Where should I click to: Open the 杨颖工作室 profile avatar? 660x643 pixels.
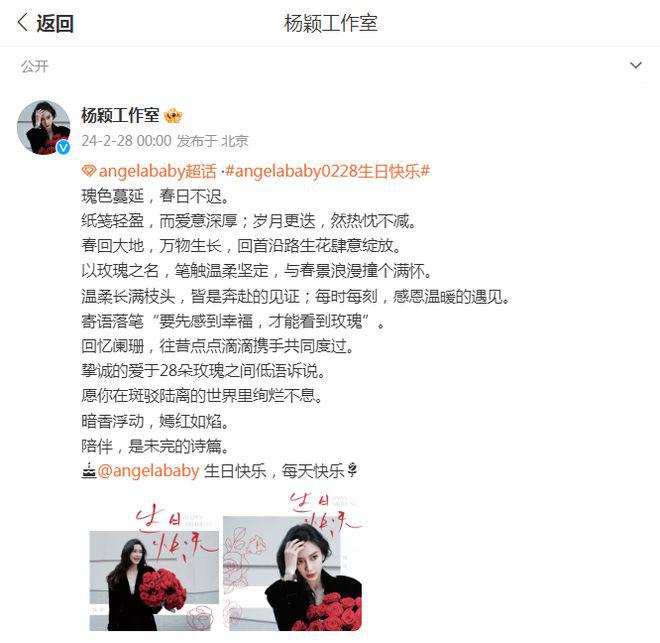tap(44, 128)
